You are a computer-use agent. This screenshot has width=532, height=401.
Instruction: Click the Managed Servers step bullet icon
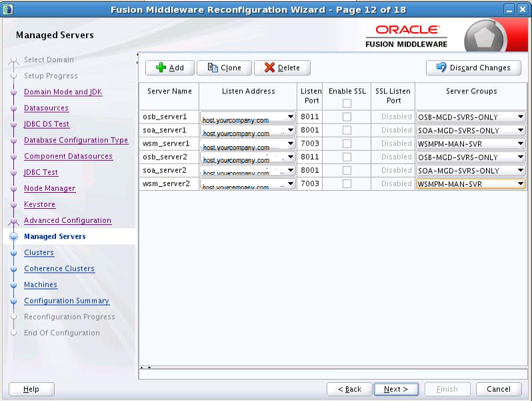point(13,237)
